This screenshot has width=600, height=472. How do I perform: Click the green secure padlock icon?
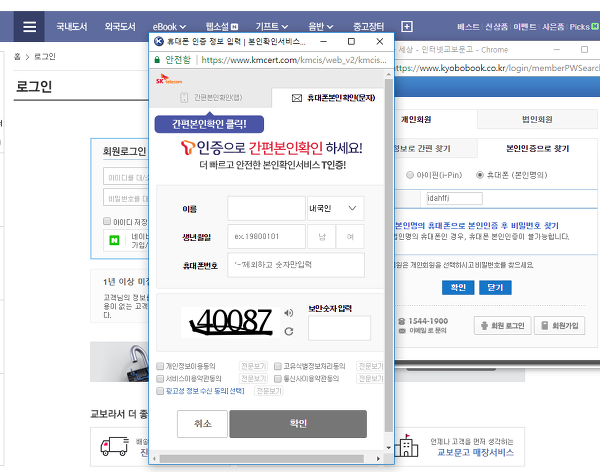157,60
